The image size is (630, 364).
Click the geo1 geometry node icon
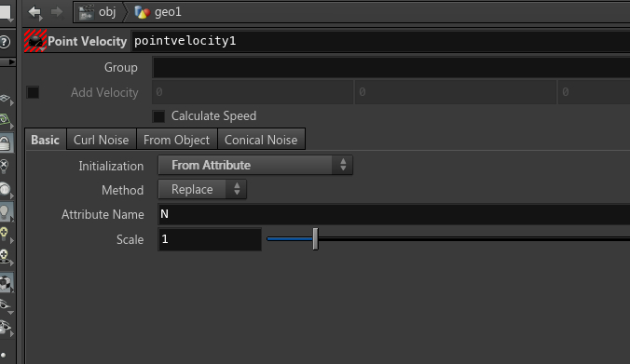click(142, 12)
